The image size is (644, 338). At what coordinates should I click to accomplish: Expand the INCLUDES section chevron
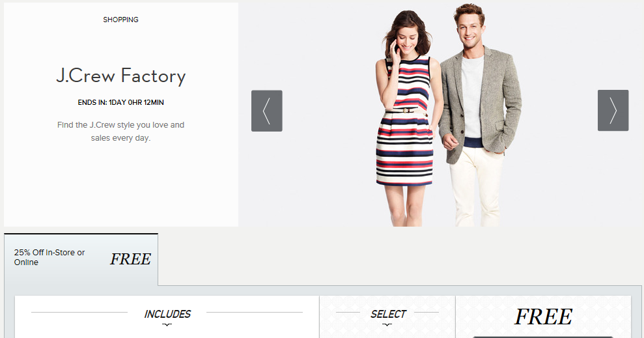click(x=167, y=325)
